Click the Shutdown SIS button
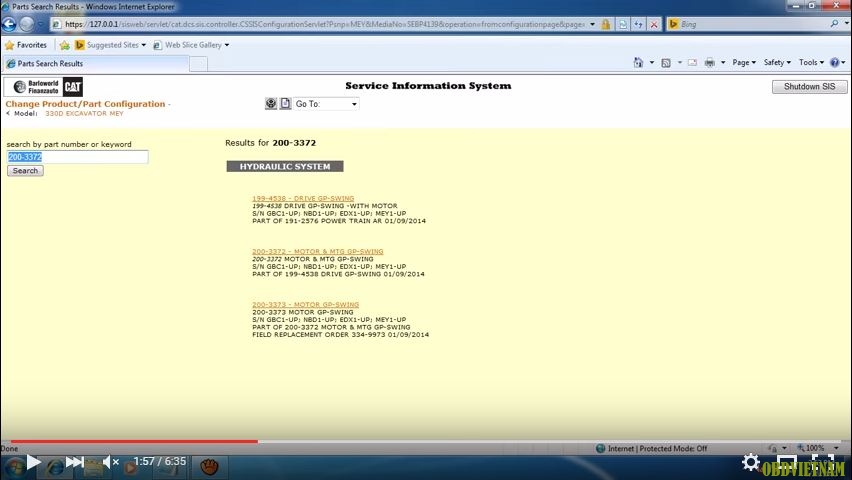 (808, 87)
